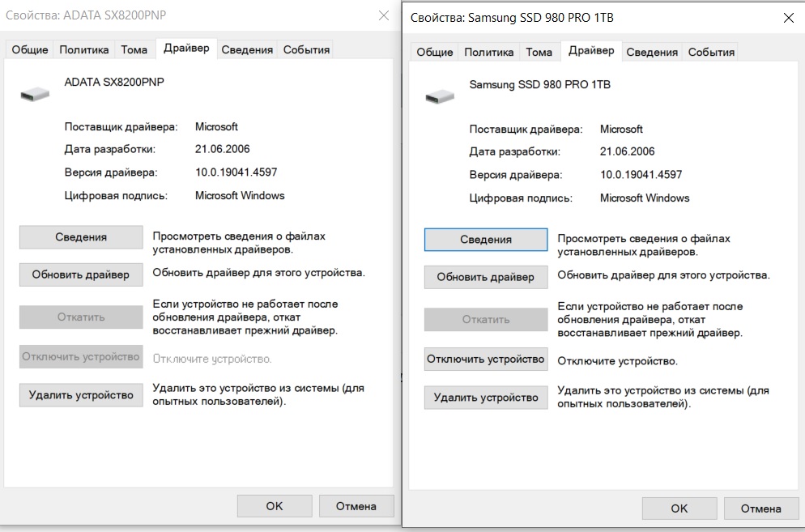
Task: Select Драйвер tab in Samsung window
Action: (591, 51)
